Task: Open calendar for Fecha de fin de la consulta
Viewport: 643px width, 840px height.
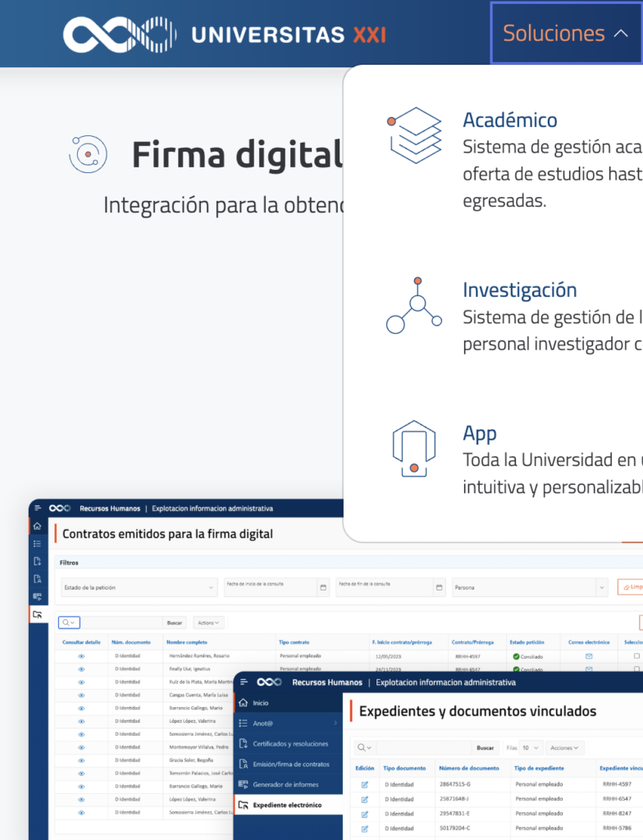Action: pos(440,587)
